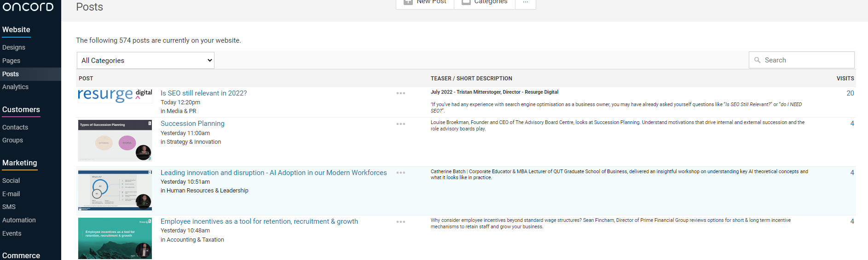Click the Employee incentives post title

tap(259, 221)
